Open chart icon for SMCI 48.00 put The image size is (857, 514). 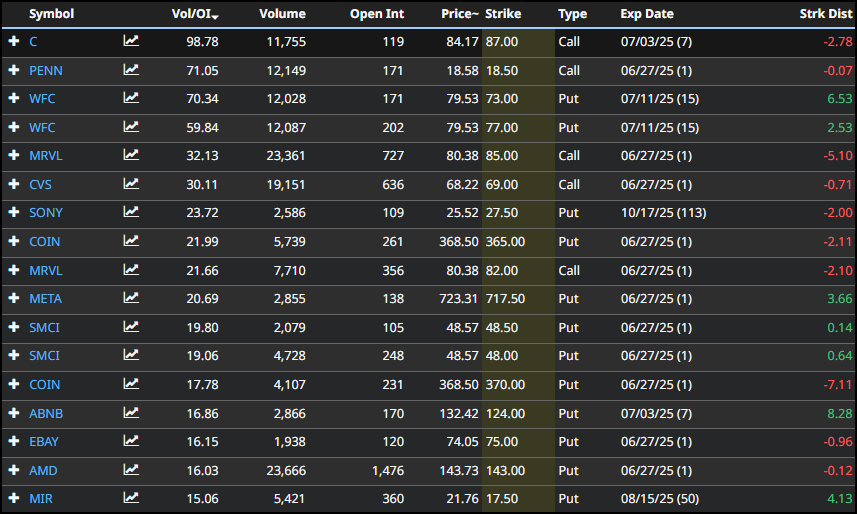[x=131, y=355]
